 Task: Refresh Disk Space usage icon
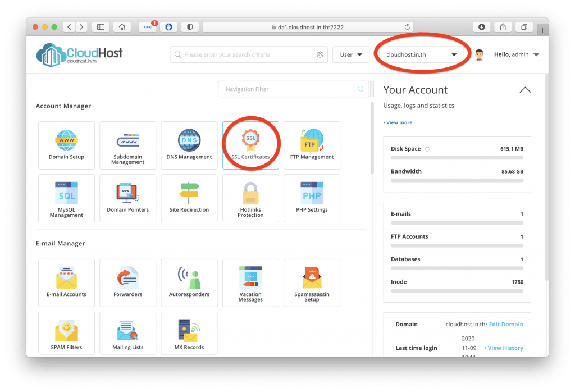[427, 149]
